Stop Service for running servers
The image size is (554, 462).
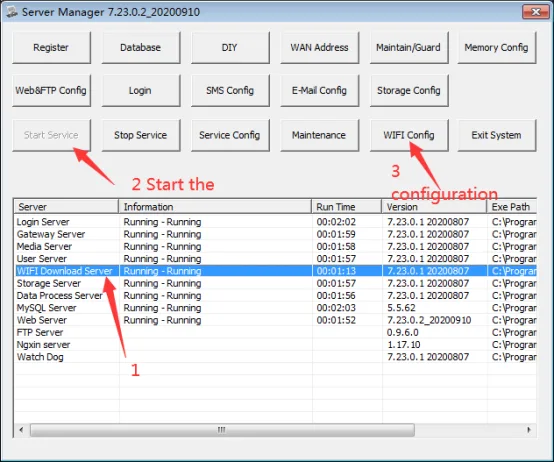141,135
